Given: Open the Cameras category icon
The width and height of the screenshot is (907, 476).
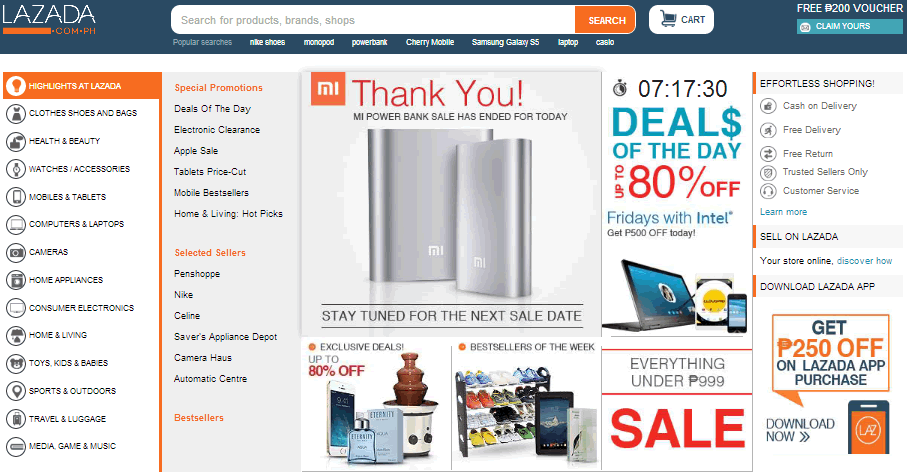Looking at the screenshot, I should click(16, 252).
